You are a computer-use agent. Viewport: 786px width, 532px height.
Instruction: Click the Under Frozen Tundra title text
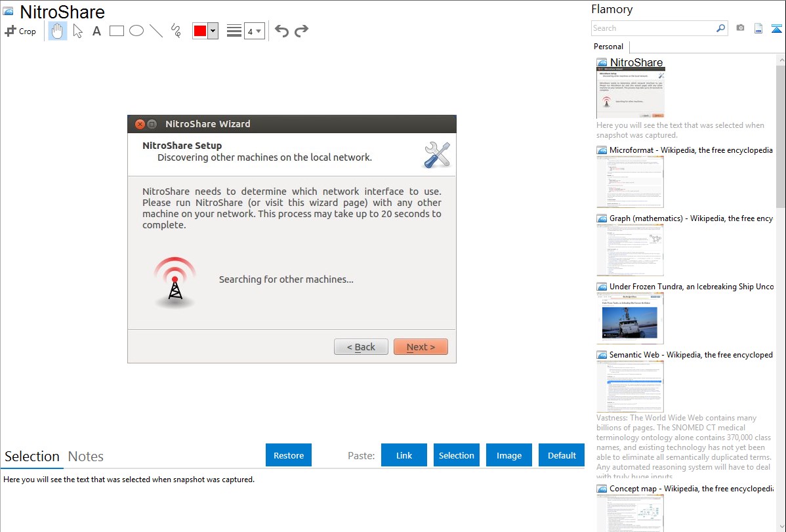[x=692, y=287]
